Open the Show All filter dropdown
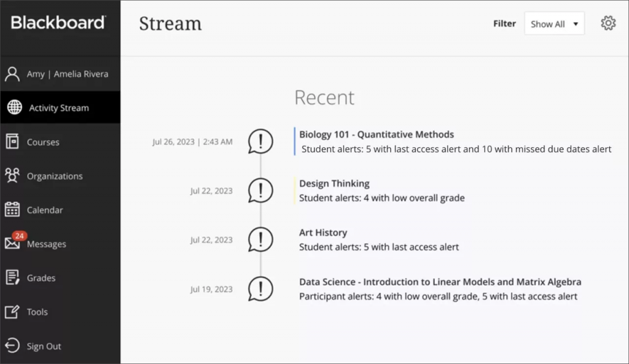 553,23
